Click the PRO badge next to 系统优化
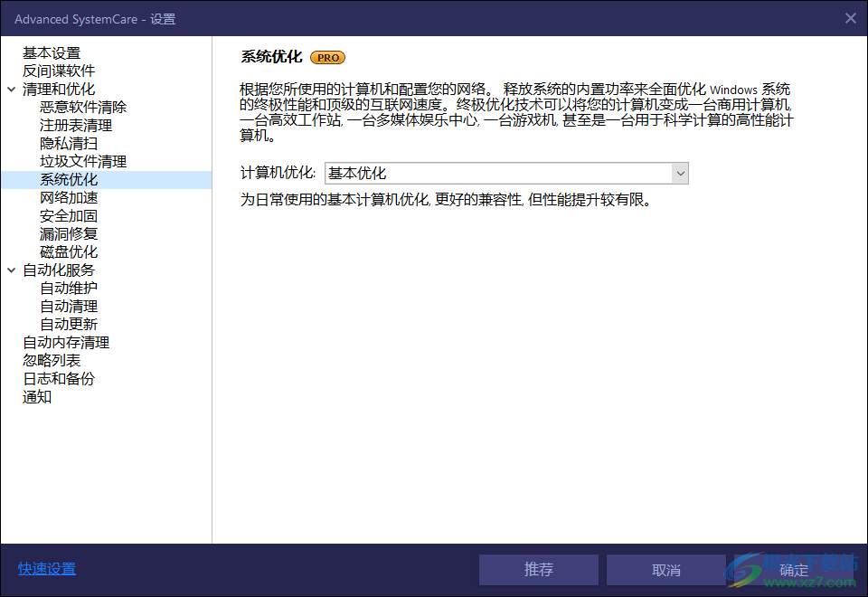This screenshot has width=868, height=597. [327, 57]
